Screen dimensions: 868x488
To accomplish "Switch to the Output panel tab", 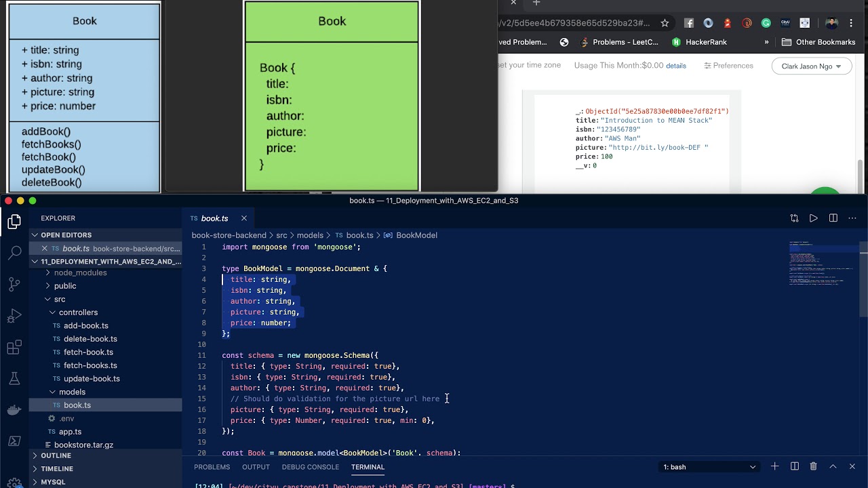I will (256, 467).
